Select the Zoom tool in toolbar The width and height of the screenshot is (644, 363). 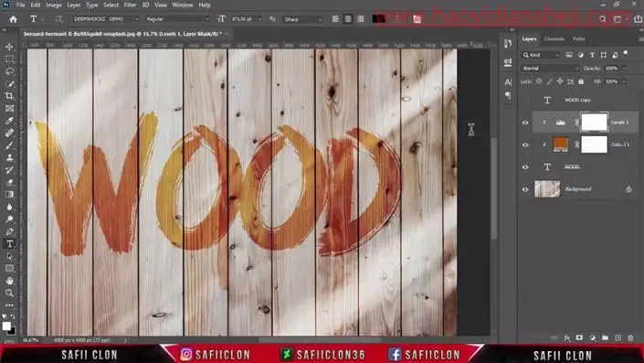9,294
